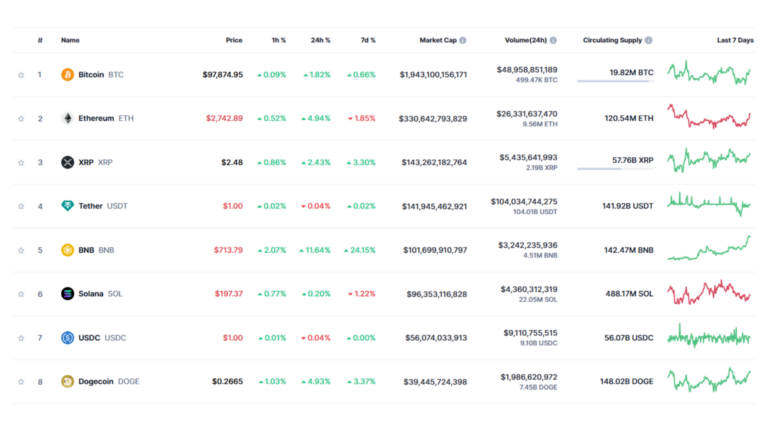The height and width of the screenshot is (432, 768).
Task: Click the Bitcoin coin logo icon
Action: (68, 75)
